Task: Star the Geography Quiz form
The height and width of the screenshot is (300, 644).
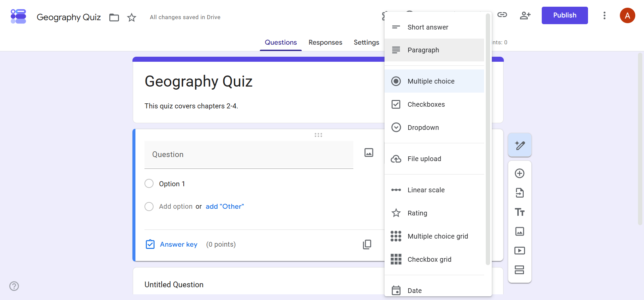Action: 132,17
